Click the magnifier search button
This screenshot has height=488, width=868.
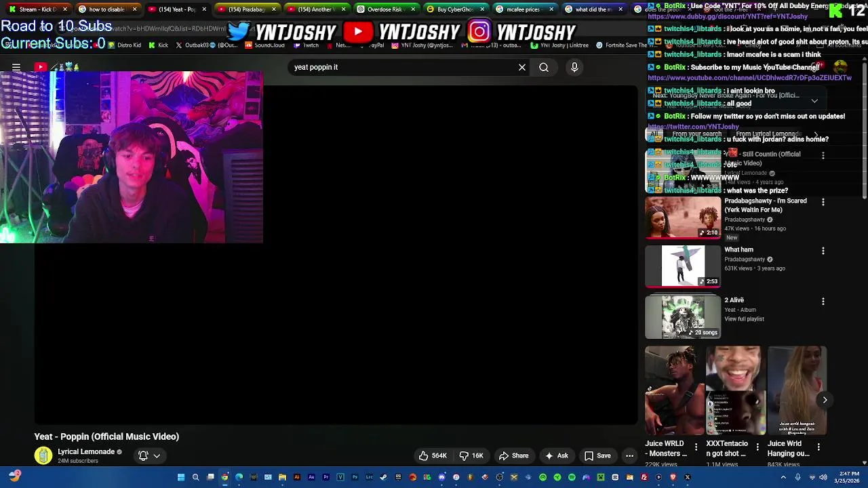(544, 67)
